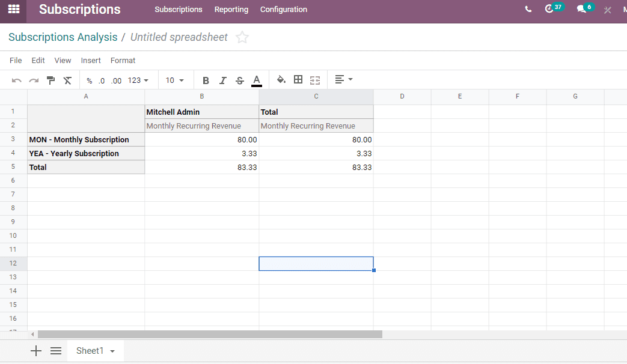Screen dimensions: 627x364
Task: Open the Format menu
Action: 123,60
